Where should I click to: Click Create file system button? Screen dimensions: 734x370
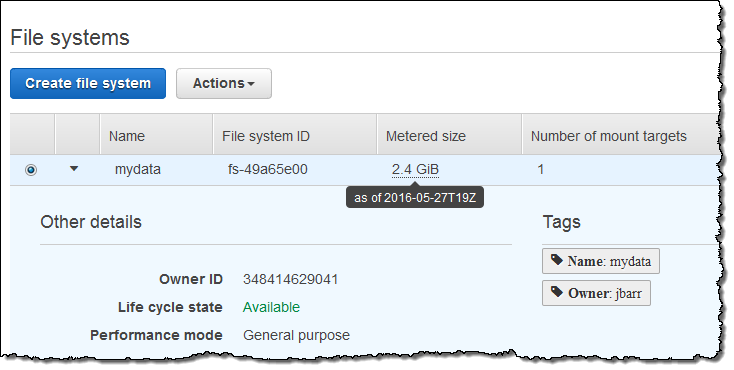pos(88,83)
